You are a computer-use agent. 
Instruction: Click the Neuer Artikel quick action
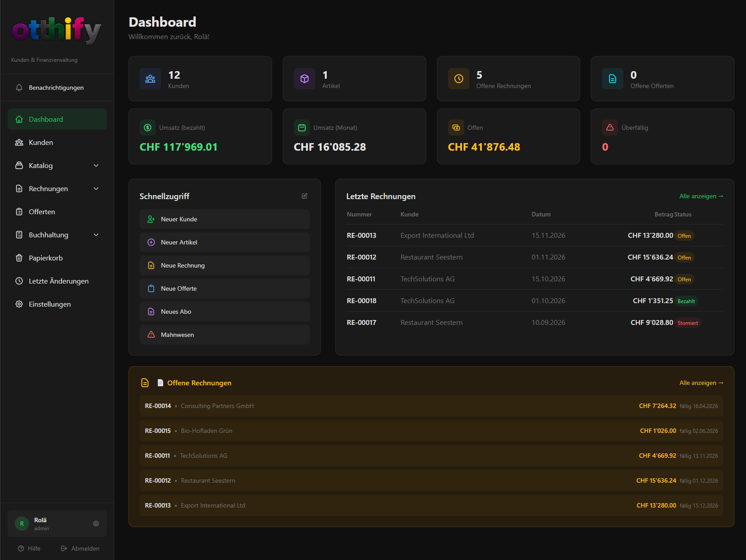225,242
